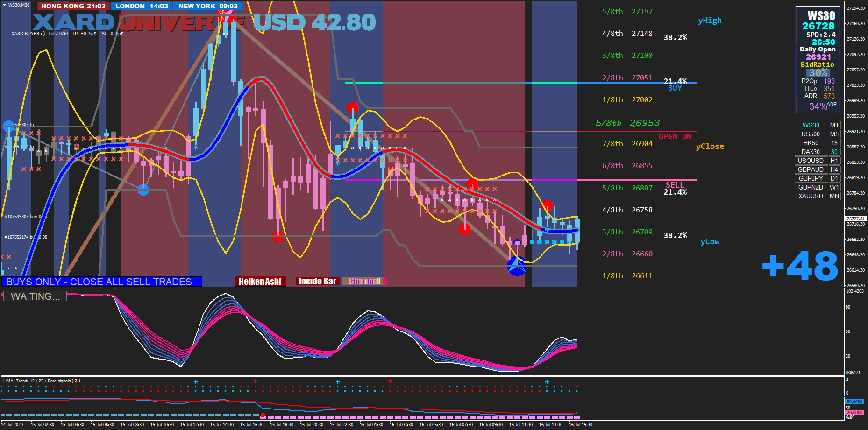Set timeframe to W1 weekly
This screenshot has width=868, height=430.
[x=834, y=187]
